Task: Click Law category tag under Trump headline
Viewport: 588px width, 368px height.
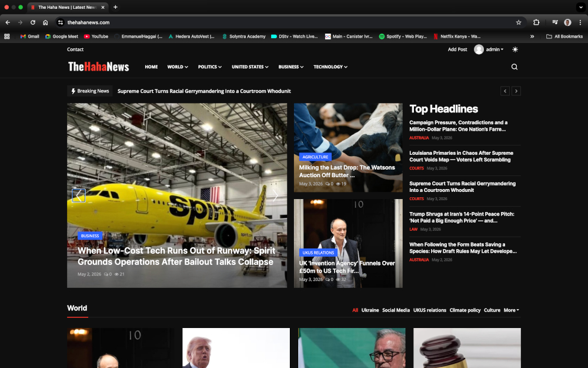Action: pos(413,230)
